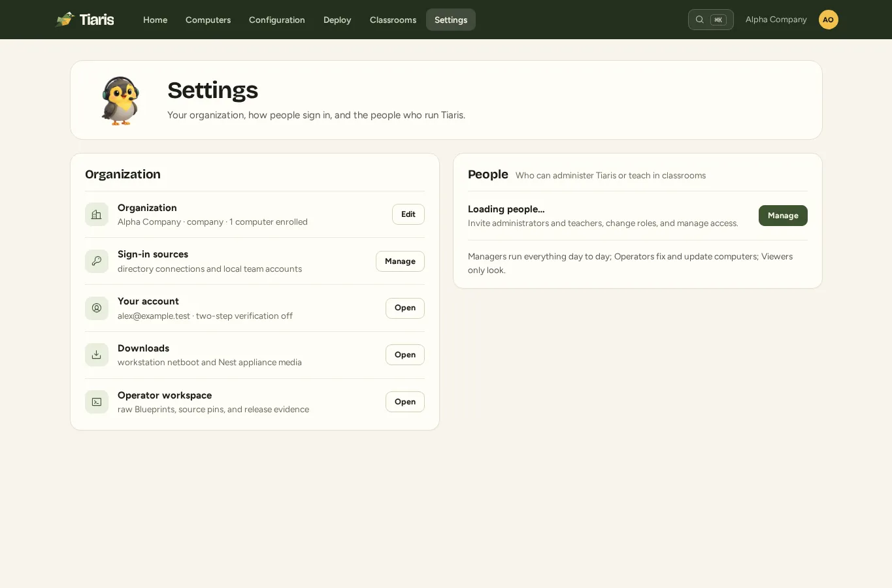
Task: Click Edit for the Organization row
Action: [x=408, y=214]
